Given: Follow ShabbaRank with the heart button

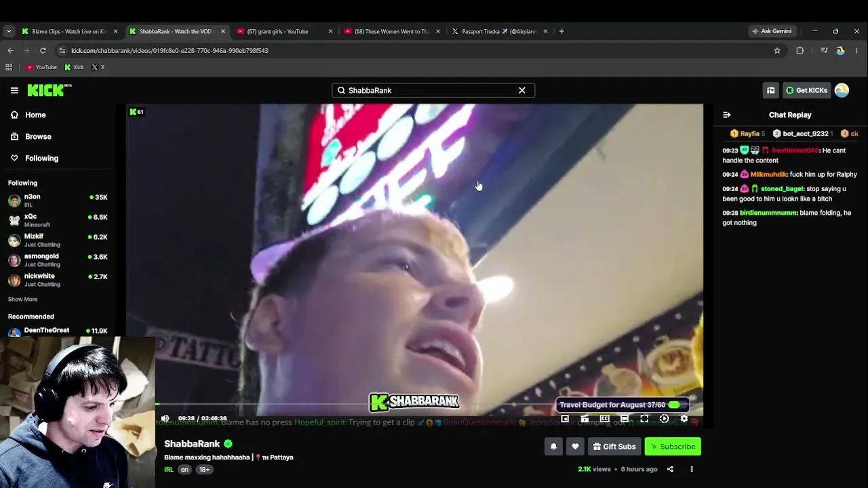Looking at the screenshot, I should pyautogui.click(x=575, y=447).
